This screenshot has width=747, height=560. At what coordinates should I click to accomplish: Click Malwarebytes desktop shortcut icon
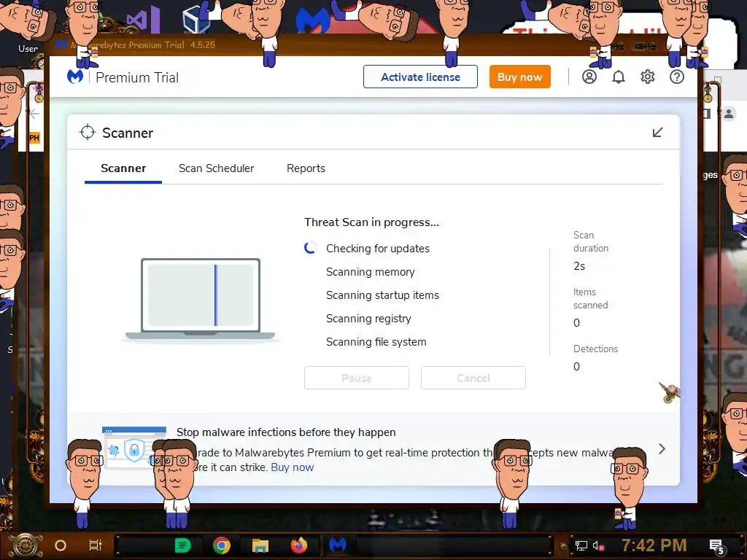point(312,21)
